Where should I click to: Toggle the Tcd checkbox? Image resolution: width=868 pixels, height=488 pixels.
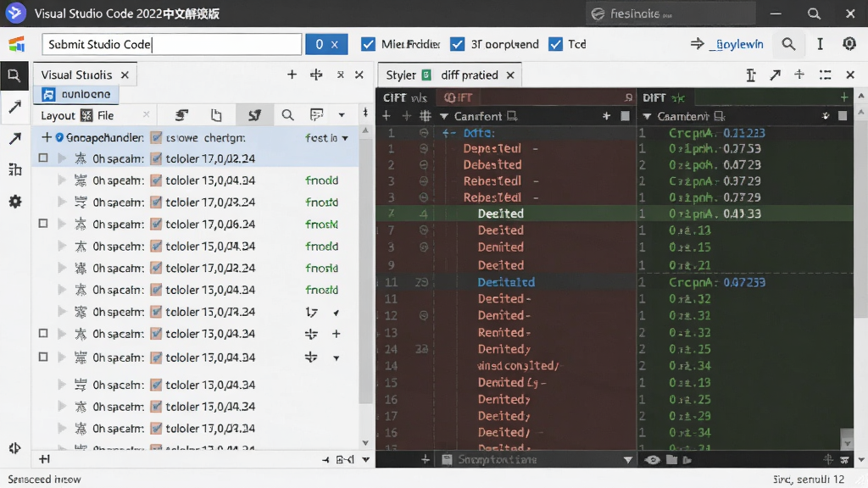click(555, 44)
